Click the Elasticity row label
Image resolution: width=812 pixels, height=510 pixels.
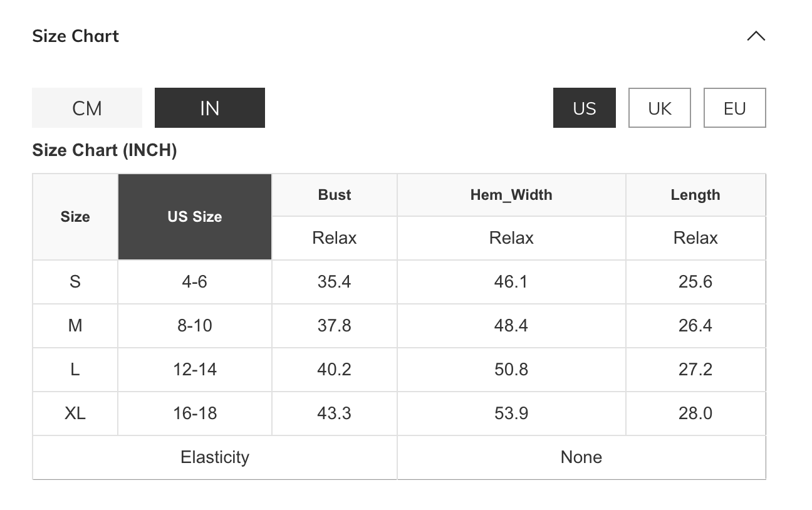coord(215,457)
